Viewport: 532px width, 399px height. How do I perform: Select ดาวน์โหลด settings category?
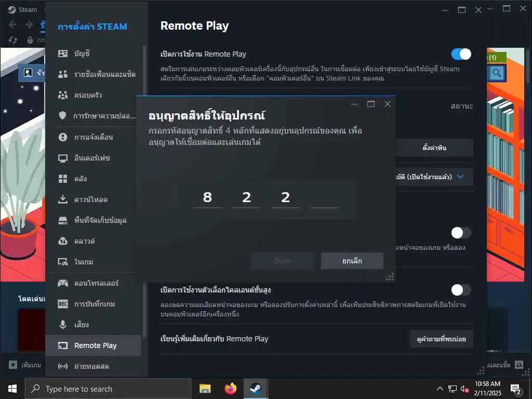point(94,199)
